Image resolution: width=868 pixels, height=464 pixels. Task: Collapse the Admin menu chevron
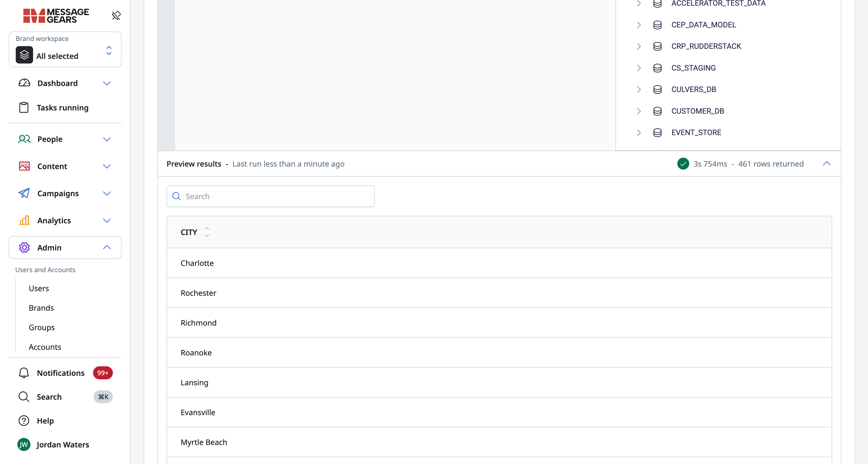coord(107,247)
